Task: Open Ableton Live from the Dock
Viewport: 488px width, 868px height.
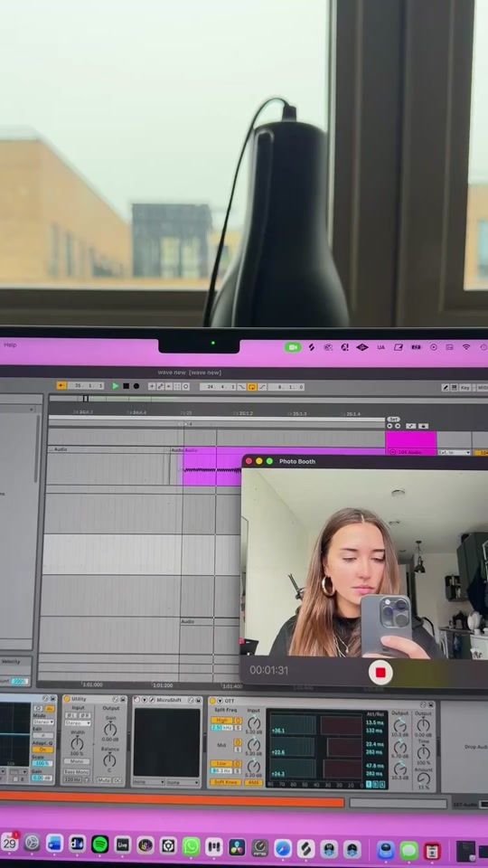Action: [122, 845]
